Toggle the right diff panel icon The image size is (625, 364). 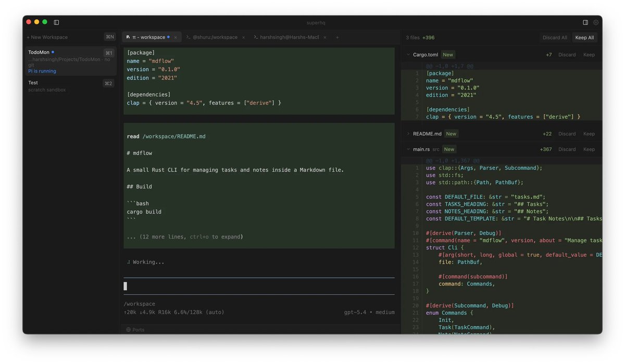coord(585,22)
